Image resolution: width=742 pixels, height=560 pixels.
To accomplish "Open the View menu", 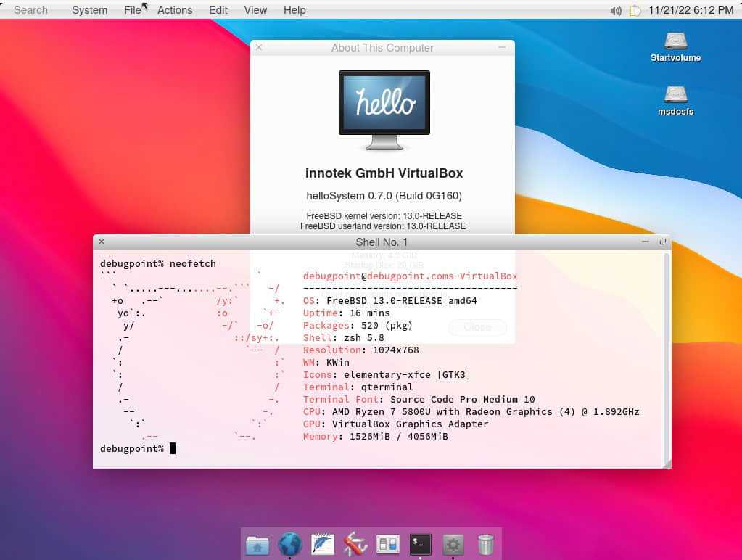I will [x=255, y=9].
